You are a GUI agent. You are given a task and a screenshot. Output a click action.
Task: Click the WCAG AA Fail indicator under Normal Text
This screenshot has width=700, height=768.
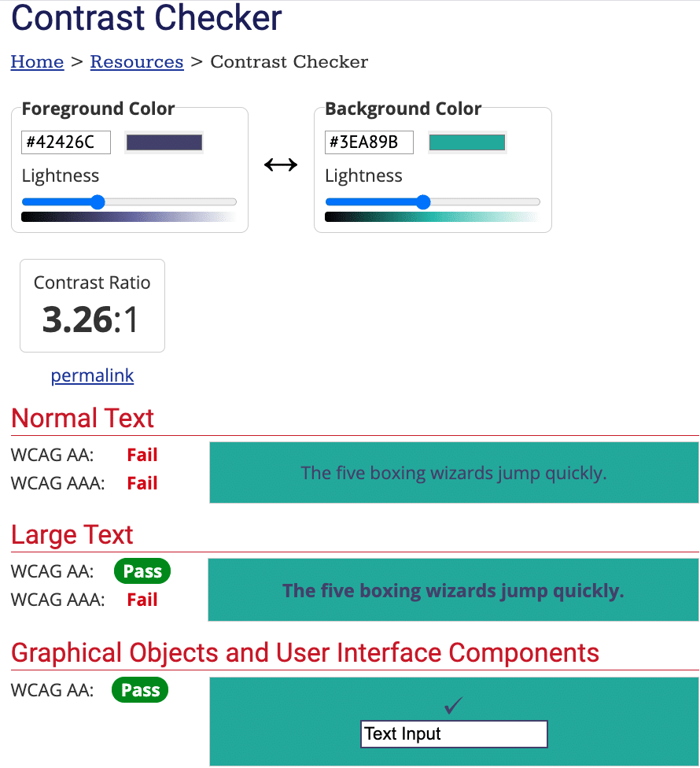(142, 454)
